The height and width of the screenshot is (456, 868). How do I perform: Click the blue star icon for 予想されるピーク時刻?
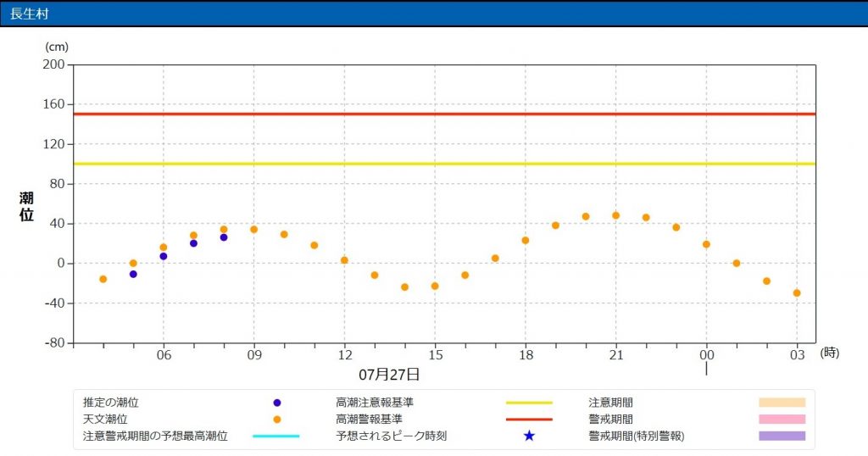tap(529, 436)
